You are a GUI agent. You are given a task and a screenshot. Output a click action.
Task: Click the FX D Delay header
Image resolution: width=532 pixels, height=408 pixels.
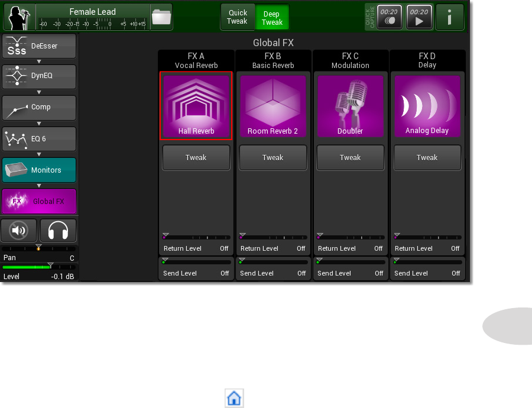point(427,60)
